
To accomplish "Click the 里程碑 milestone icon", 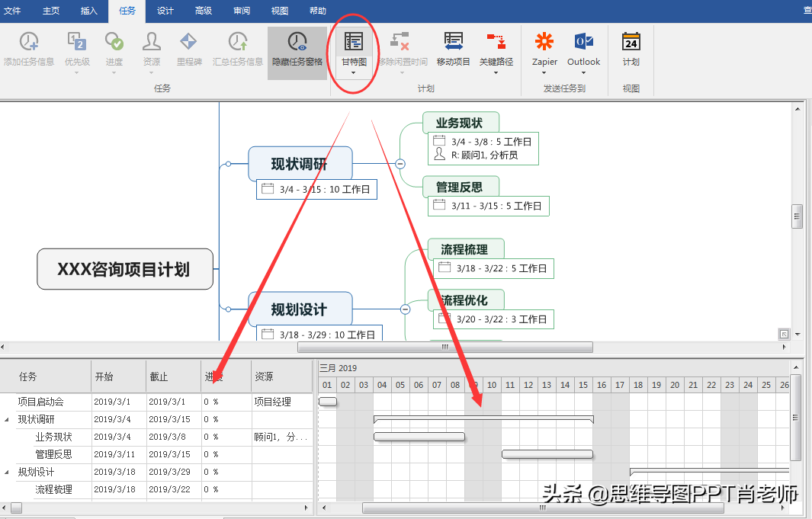I will [188, 41].
